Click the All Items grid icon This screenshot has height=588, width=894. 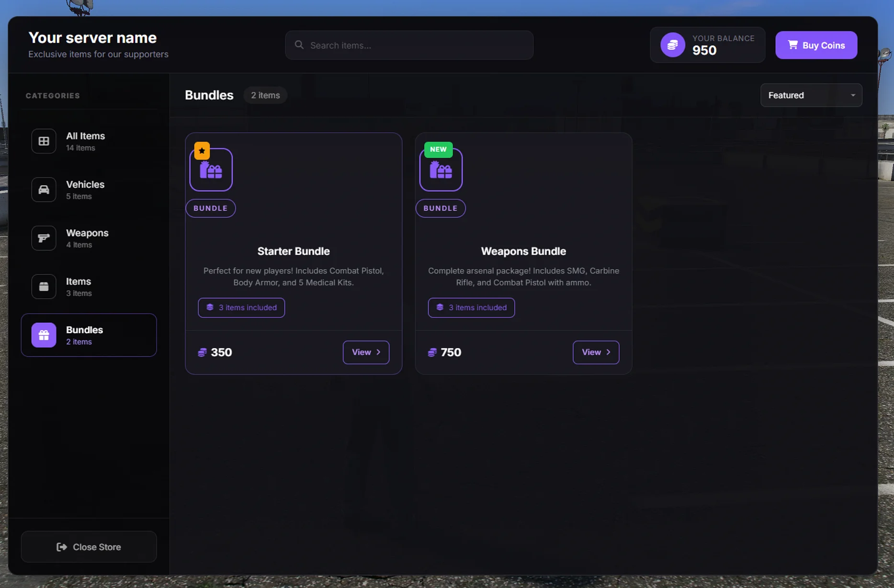coord(44,141)
